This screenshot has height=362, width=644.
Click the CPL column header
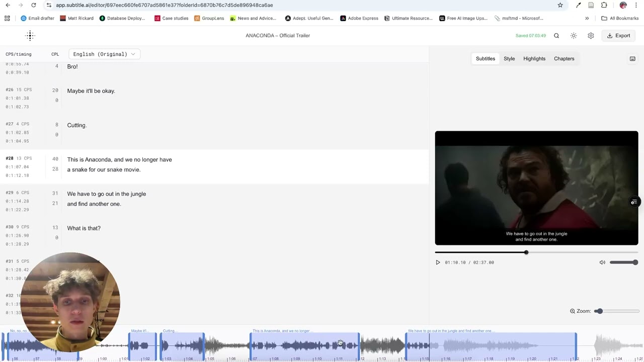(55, 54)
